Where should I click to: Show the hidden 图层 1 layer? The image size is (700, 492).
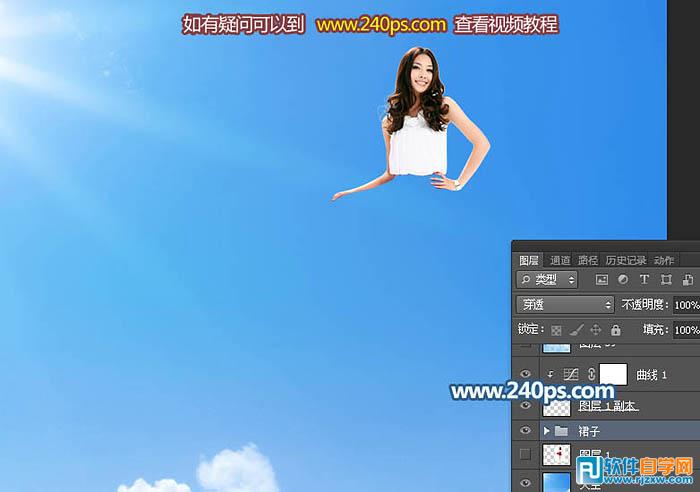point(526,456)
